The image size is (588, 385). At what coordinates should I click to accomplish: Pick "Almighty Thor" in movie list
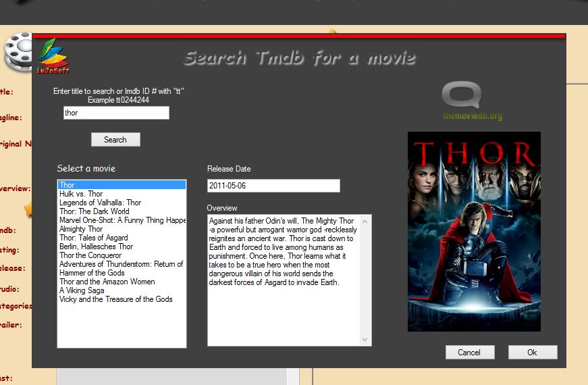[x=81, y=229]
